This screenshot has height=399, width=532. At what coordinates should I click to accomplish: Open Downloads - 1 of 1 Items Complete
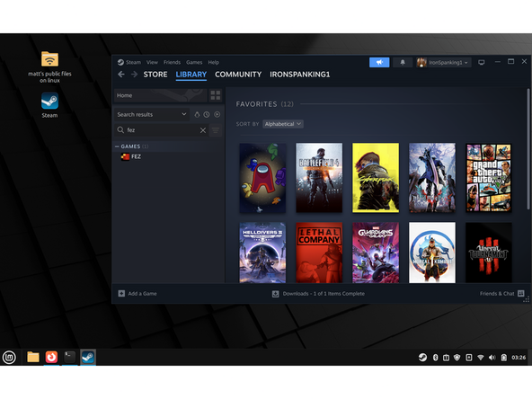click(324, 294)
